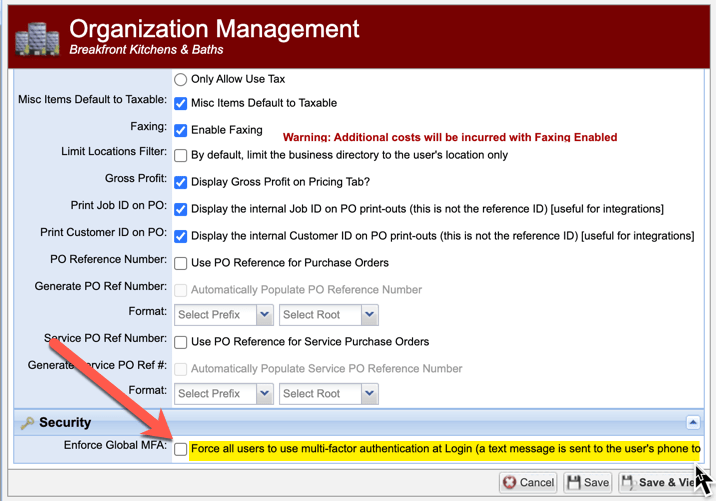Collapse the Security section with arrow
The height and width of the screenshot is (501, 716).
[x=693, y=422]
